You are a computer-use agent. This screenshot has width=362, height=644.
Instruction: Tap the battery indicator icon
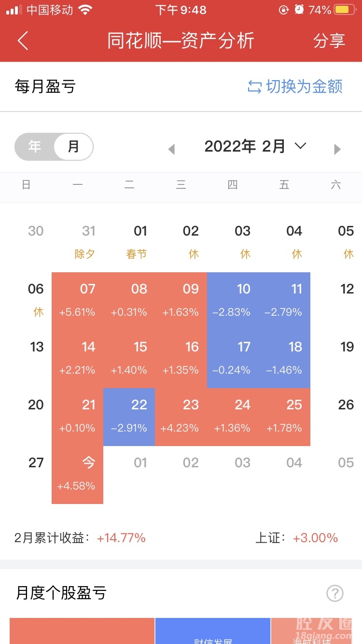(x=345, y=10)
